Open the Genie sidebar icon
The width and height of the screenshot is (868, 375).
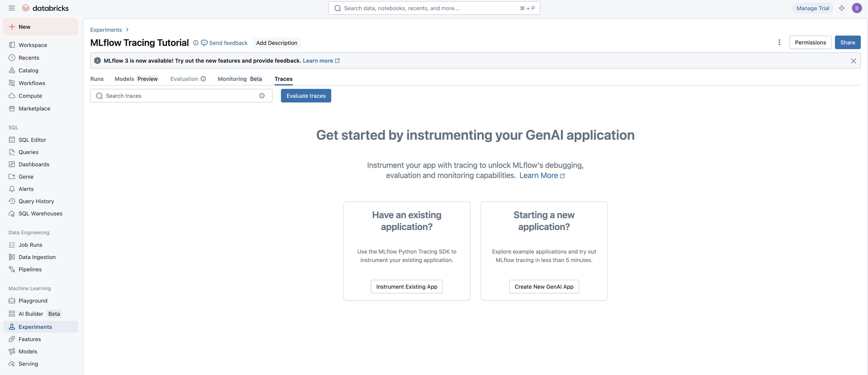click(x=12, y=176)
